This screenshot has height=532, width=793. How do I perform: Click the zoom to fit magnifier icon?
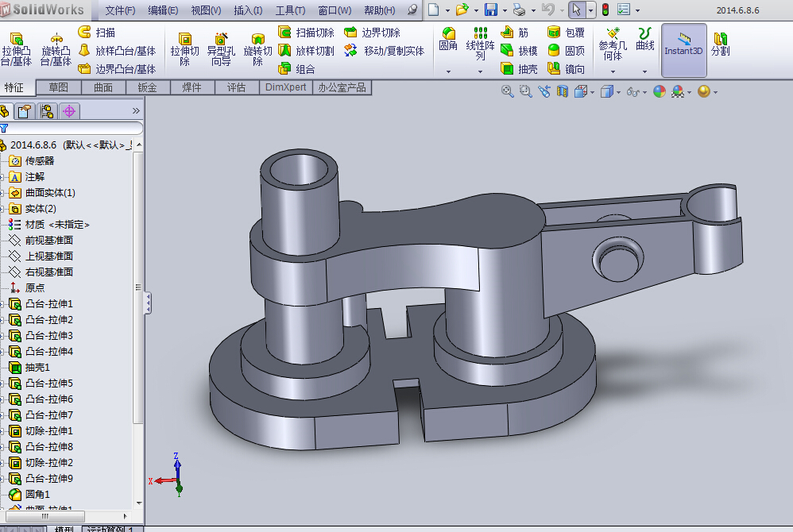(x=507, y=92)
